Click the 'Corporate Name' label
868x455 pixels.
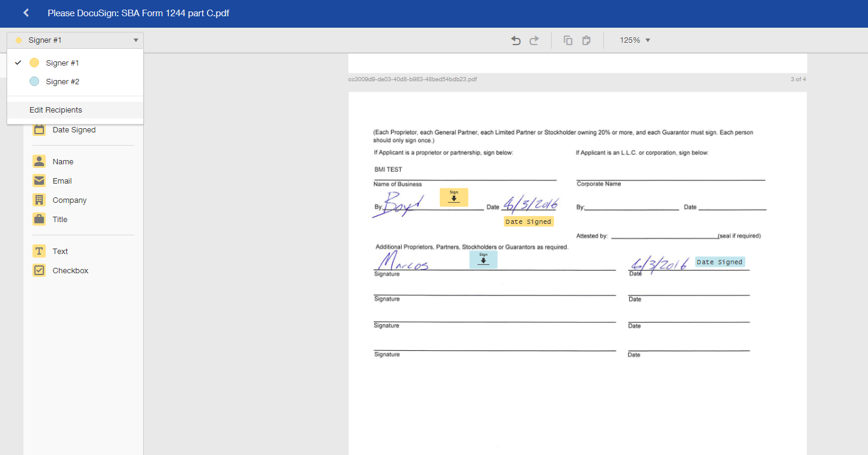tap(599, 184)
